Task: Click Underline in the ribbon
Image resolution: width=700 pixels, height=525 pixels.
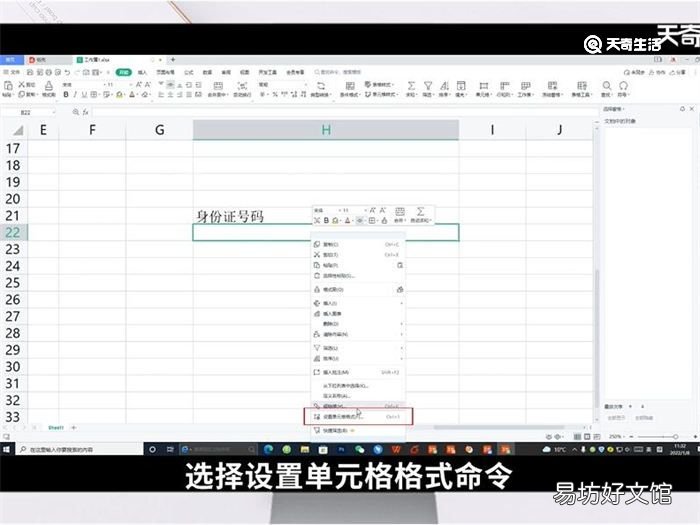Action: point(84,95)
